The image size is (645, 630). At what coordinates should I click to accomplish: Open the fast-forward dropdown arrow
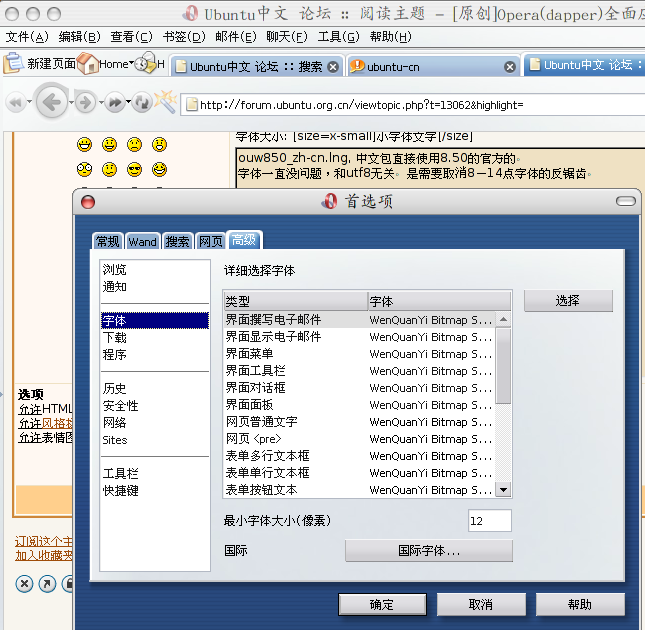pyautogui.click(x=128, y=102)
